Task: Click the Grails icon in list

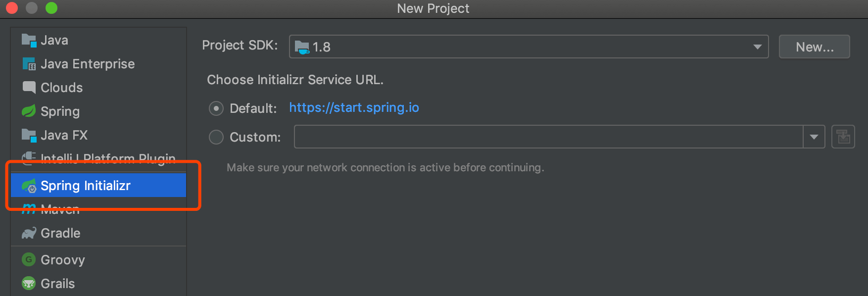Action: pos(29,283)
